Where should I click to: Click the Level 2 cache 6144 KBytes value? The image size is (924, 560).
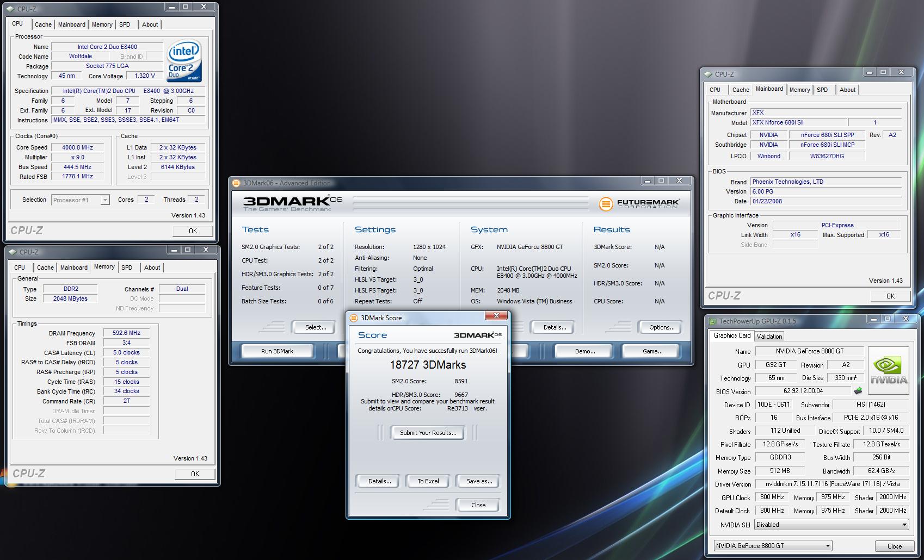[x=177, y=167]
